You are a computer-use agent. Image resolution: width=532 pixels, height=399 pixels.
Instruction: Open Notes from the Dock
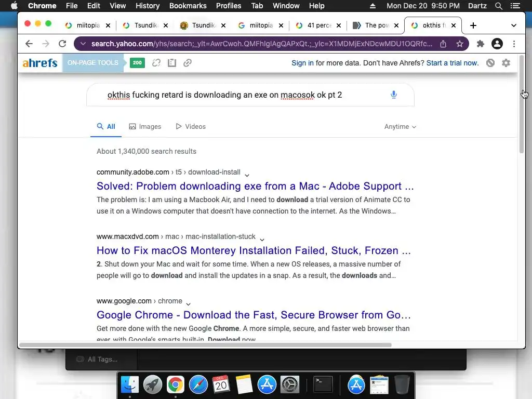[244, 385]
